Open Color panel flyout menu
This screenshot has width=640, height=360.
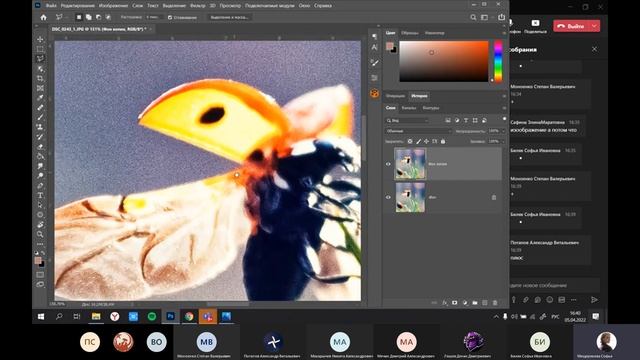(504, 33)
